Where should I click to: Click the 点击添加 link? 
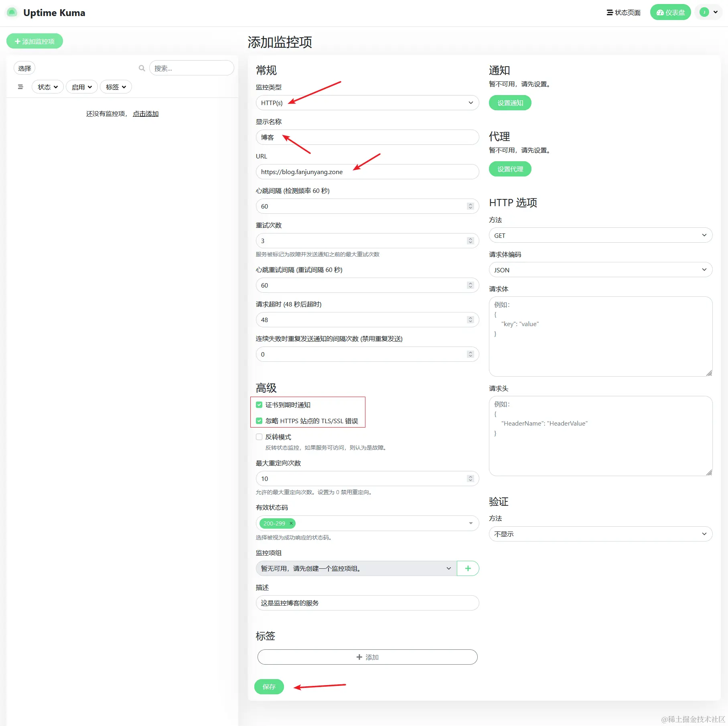pyautogui.click(x=146, y=114)
